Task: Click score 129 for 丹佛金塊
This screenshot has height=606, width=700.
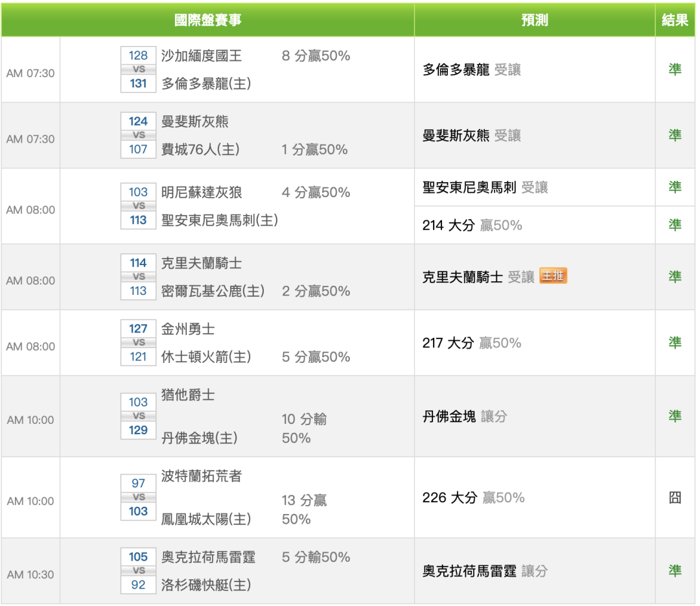Action: click(139, 430)
